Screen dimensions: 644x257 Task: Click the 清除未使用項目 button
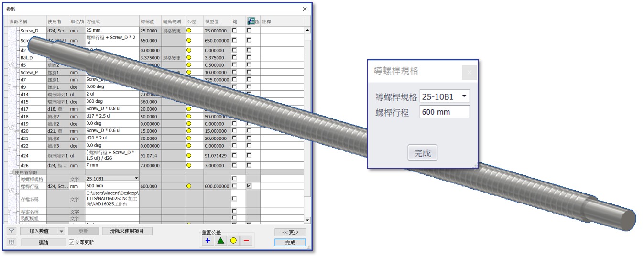(x=127, y=231)
